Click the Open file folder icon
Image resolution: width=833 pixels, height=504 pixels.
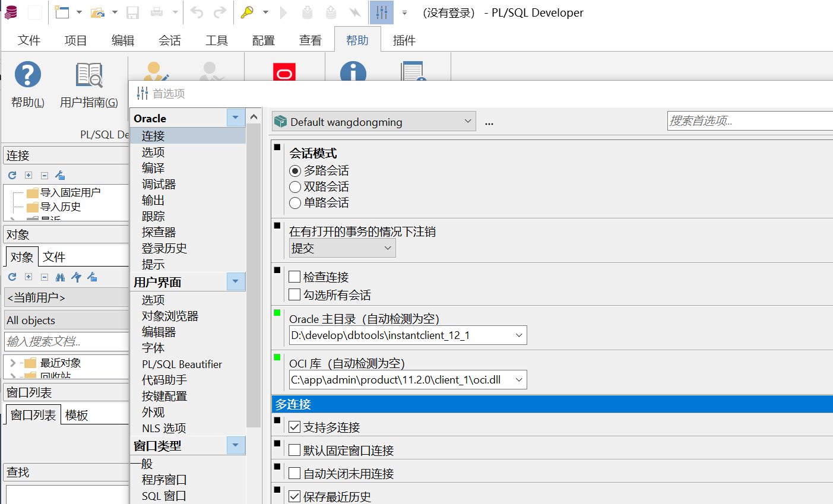98,12
